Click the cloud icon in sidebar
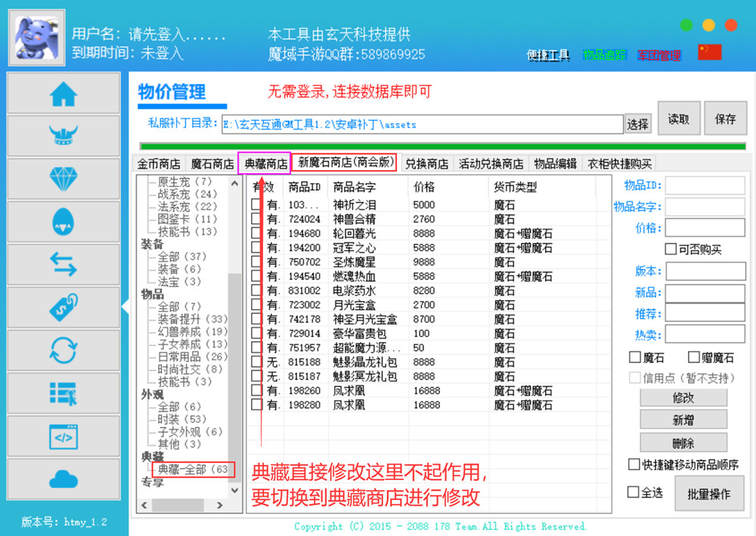The width and height of the screenshot is (756, 536). coord(64,479)
